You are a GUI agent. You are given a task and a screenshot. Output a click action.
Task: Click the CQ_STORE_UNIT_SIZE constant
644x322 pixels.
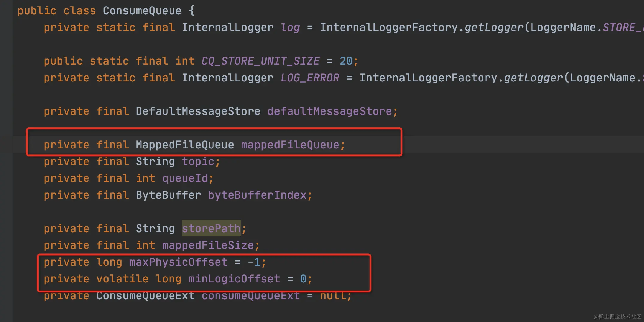[x=260, y=61]
